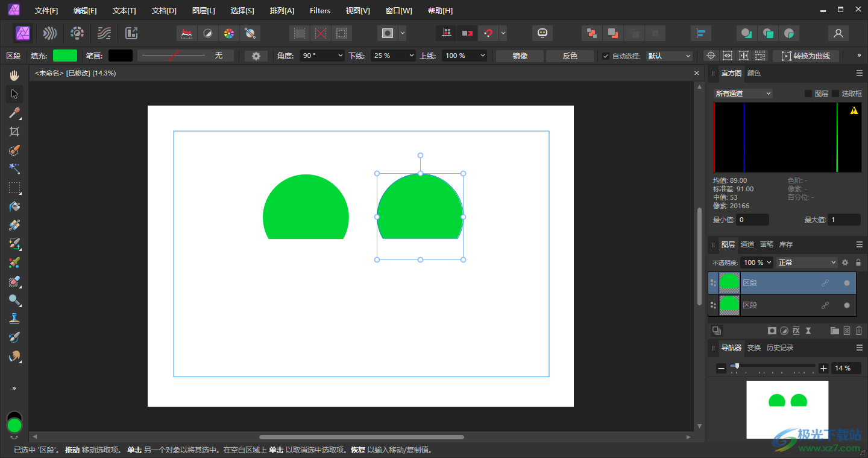868x458 pixels.
Task: Expand the 所有通道 channel dropdown
Action: click(743, 94)
